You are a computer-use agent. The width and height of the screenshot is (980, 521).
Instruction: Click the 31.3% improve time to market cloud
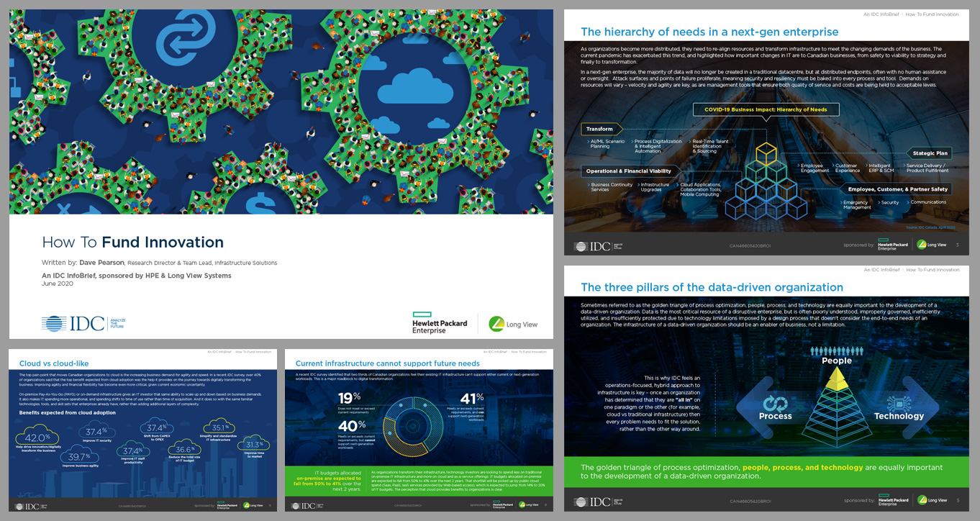[x=253, y=445]
